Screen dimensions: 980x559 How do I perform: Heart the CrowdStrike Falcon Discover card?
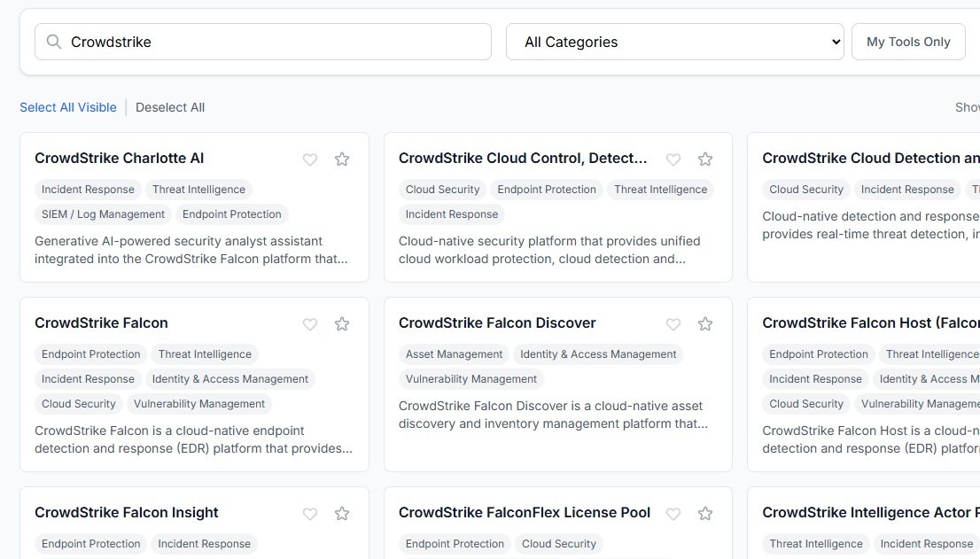(x=673, y=324)
